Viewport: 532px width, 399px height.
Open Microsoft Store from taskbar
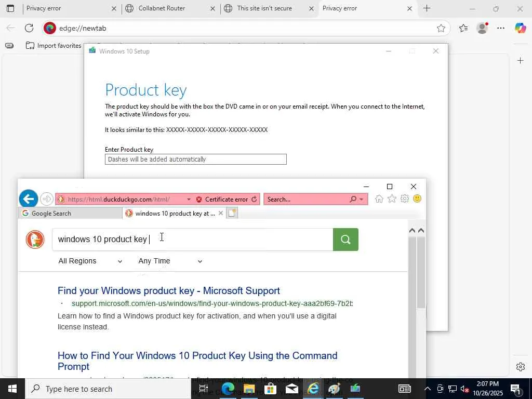(x=270, y=389)
